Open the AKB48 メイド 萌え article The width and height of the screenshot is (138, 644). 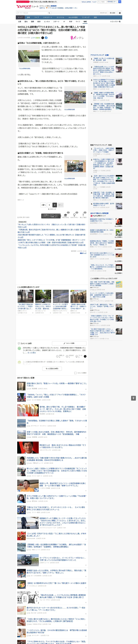tap(56, 396)
